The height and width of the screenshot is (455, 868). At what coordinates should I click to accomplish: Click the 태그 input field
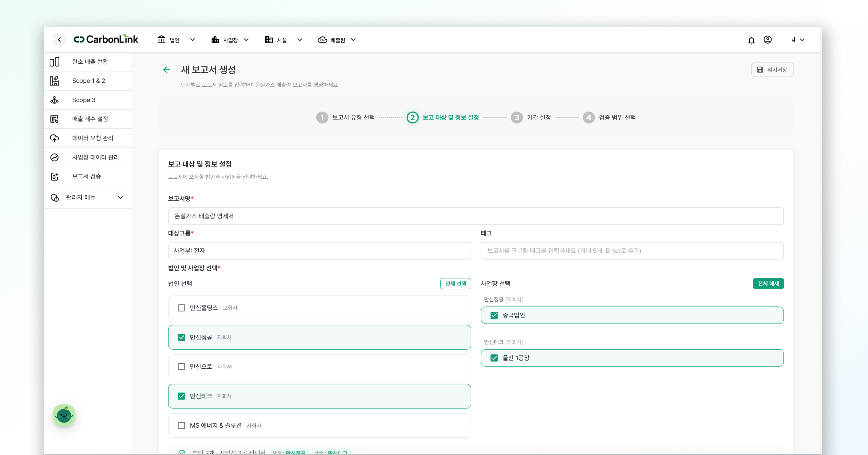[632, 250]
